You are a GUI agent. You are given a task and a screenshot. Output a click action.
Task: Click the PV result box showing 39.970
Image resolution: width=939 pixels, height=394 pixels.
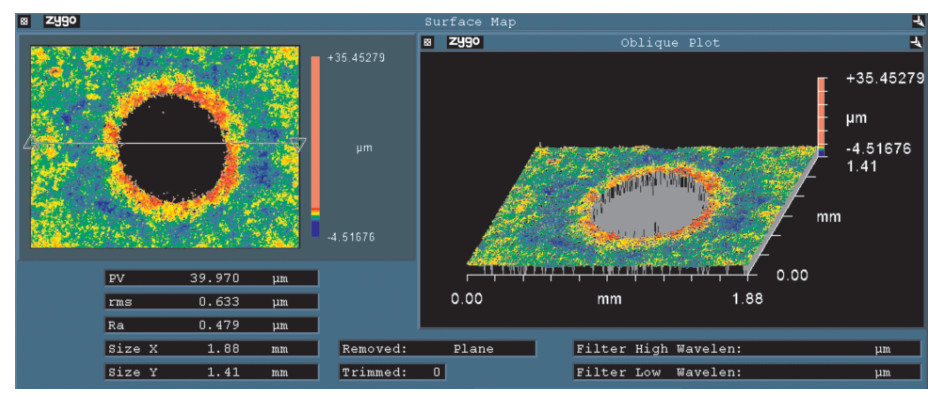[x=211, y=278]
